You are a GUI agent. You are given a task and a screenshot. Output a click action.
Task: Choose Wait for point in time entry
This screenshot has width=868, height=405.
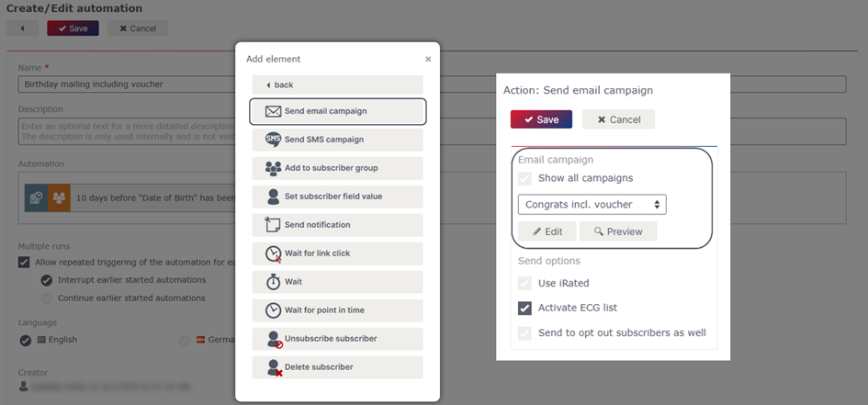[x=338, y=310]
